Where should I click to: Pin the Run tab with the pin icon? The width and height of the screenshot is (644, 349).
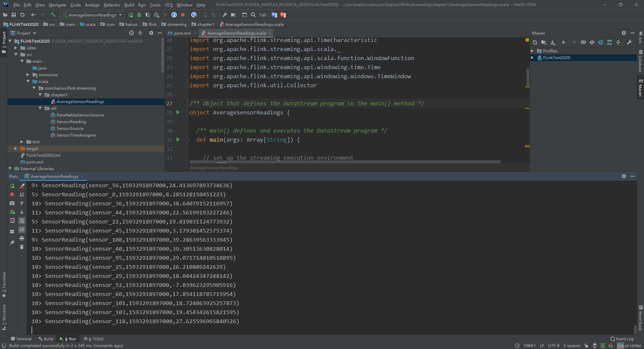12,243
